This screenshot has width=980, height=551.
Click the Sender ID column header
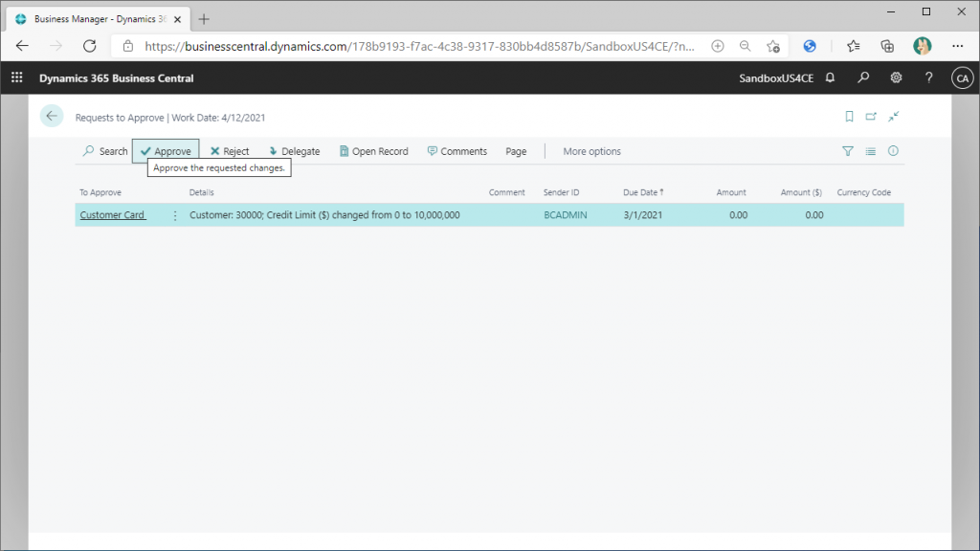click(561, 192)
